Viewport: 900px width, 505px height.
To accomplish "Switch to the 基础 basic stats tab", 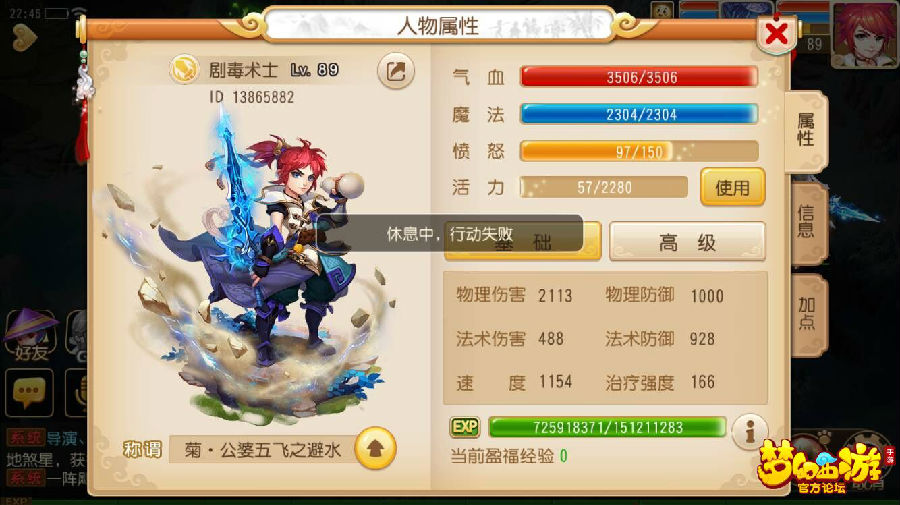I will (522, 243).
